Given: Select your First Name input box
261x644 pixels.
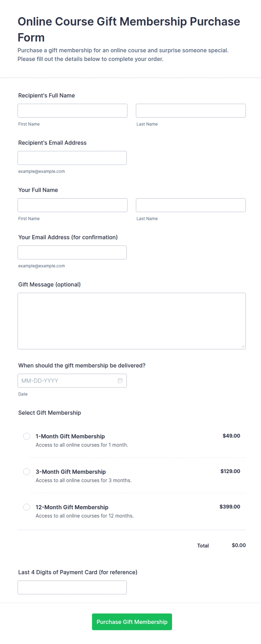Looking at the screenshot, I should click(72, 205).
